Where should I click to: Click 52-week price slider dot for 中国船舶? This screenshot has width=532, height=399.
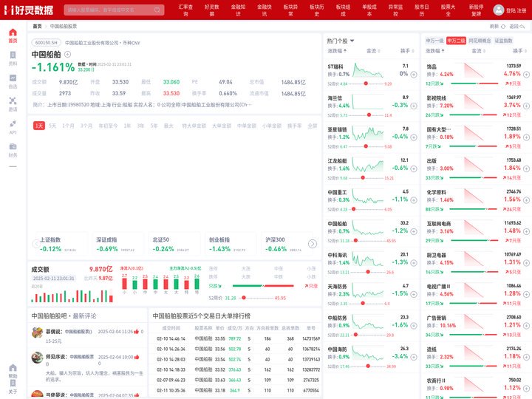[x=244, y=298]
